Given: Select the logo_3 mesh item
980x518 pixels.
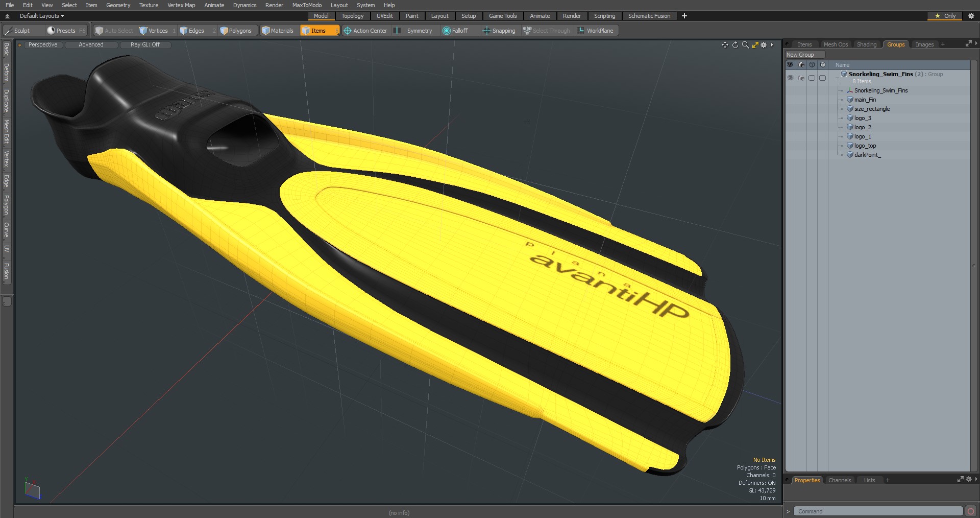Looking at the screenshot, I should 863,118.
